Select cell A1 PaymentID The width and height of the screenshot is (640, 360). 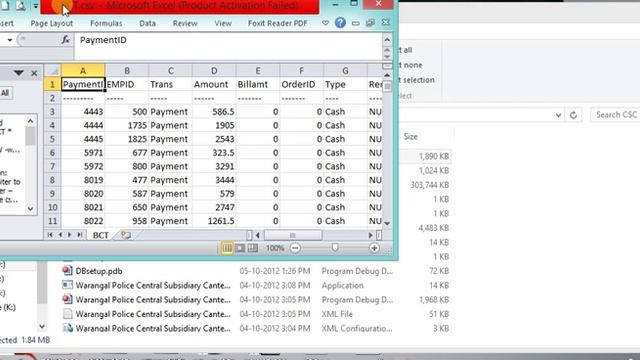[x=83, y=84]
